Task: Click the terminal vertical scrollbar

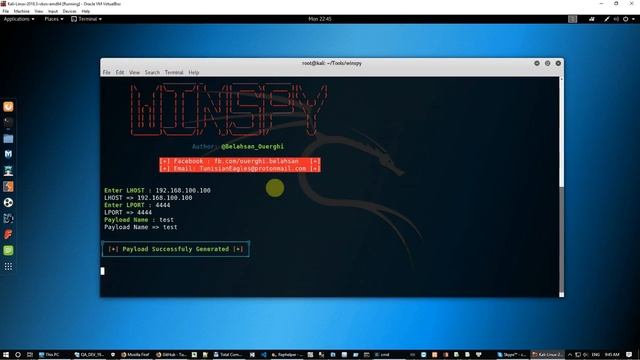Action: [562, 187]
